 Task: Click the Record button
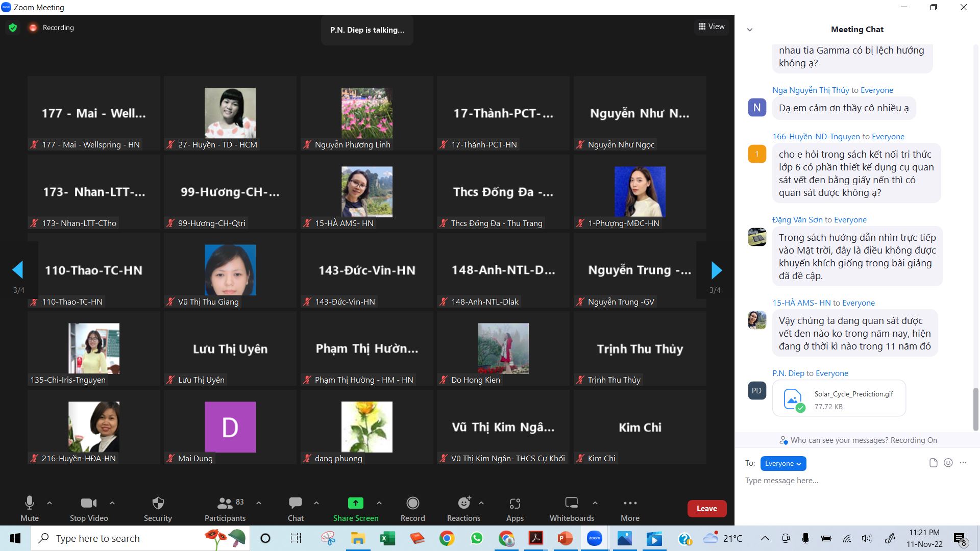click(412, 509)
